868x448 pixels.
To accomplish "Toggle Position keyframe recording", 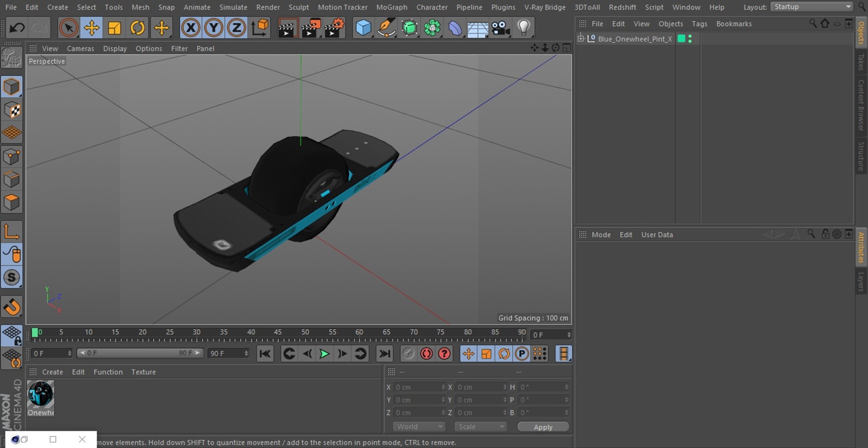I will click(468, 354).
